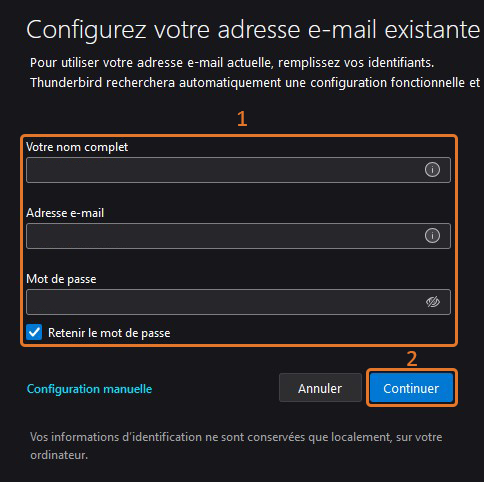Focus the Mot de passe text field
This screenshot has height=482, width=484.
pos(238,302)
